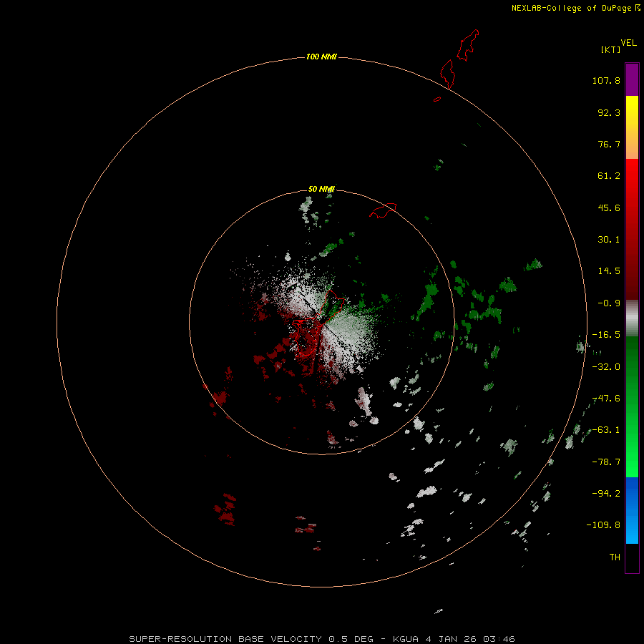
Task: Click the 50 NMI range ring label
Action: pos(321,189)
